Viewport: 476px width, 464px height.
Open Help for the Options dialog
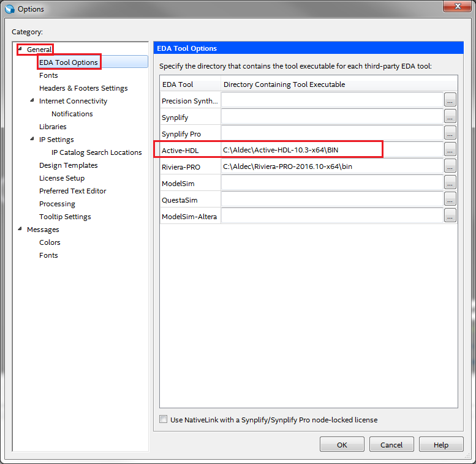[x=441, y=444]
